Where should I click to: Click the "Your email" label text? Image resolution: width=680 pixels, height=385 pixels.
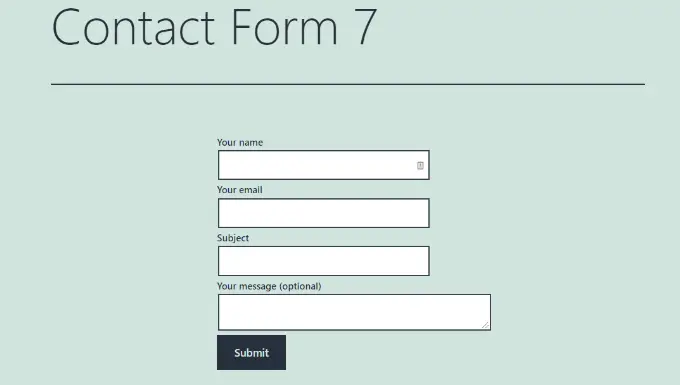[x=239, y=190]
